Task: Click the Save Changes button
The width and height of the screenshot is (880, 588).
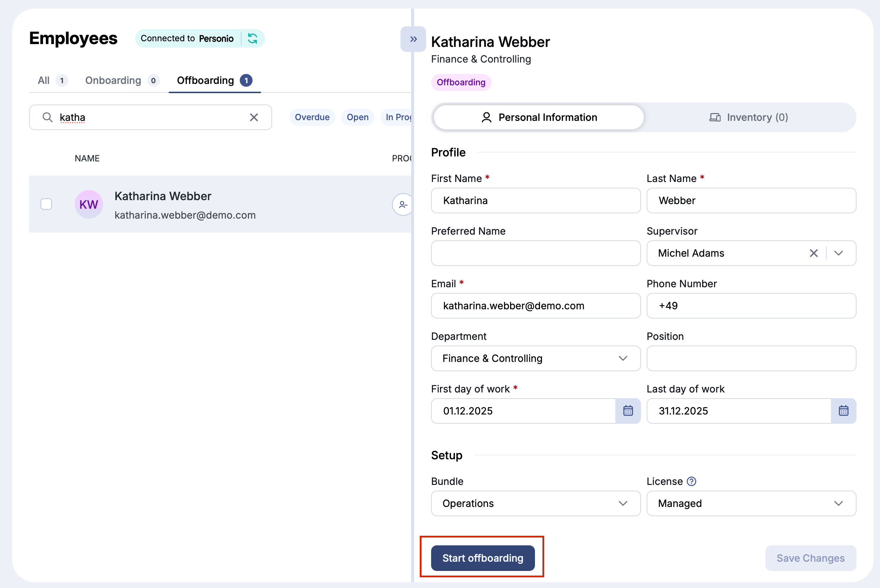Action: coord(810,558)
